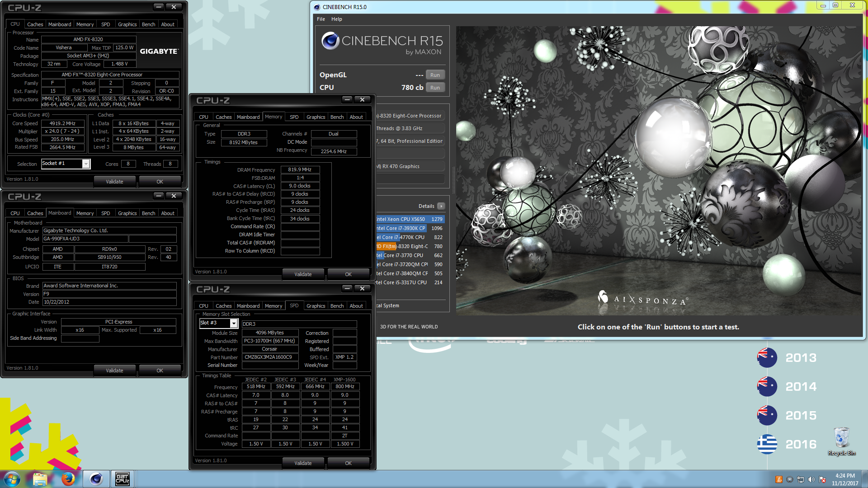Click the DRAM Frequency value 819.9 MHz
868x488 pixels.
300,170
